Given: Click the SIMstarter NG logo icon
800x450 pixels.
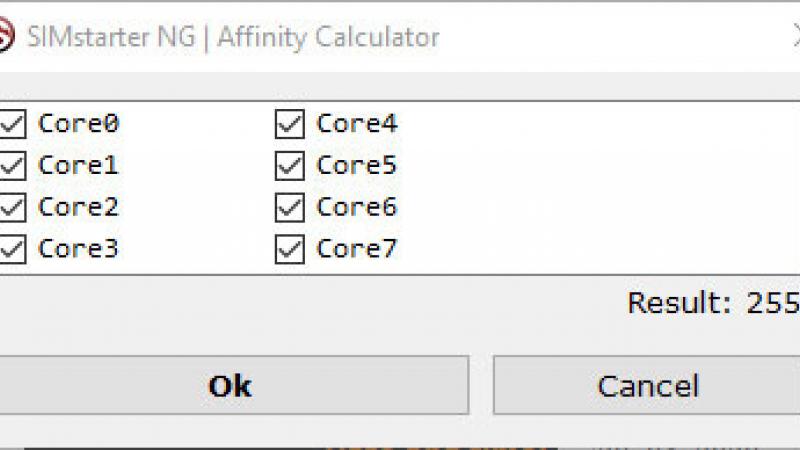Looking at the screenshot, I should tap(5, 38).
